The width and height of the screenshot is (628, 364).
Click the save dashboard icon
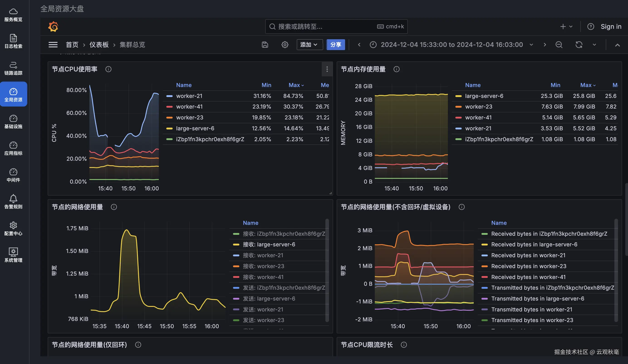pos(265,45)
